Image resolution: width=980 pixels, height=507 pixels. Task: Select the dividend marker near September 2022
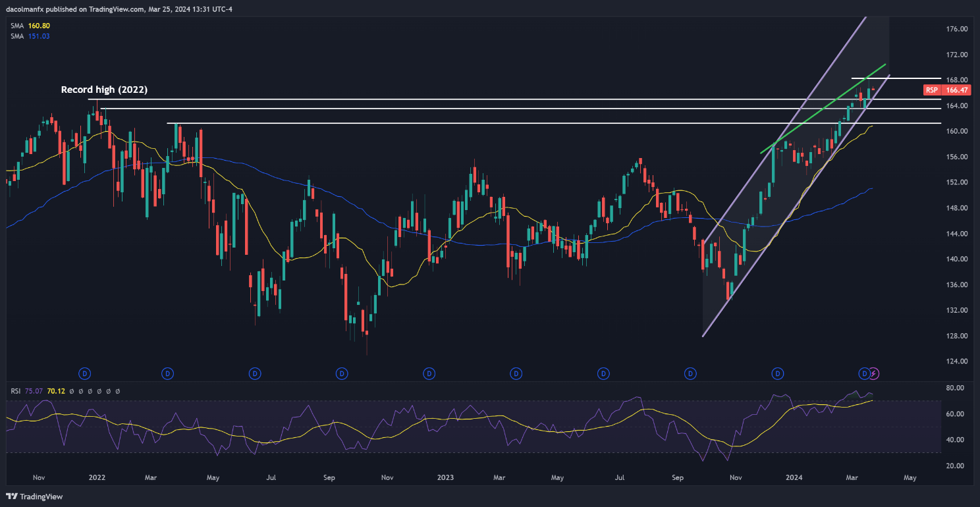coord(342,373)
